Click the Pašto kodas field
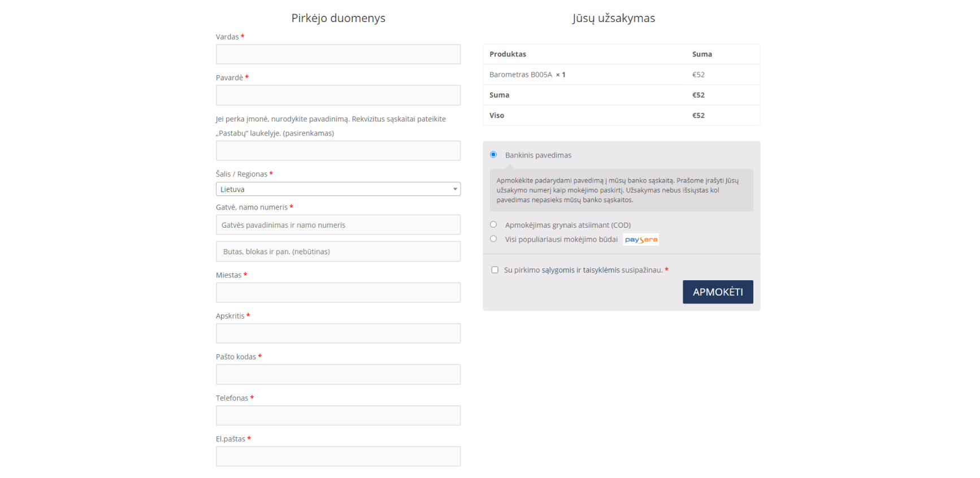This screenshot has width=980, height=478. coord(338,375)
